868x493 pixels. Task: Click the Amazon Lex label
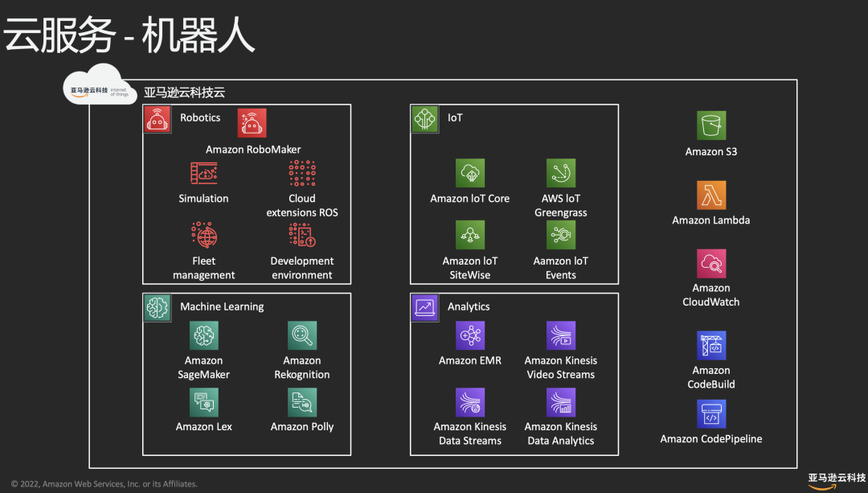203,426
